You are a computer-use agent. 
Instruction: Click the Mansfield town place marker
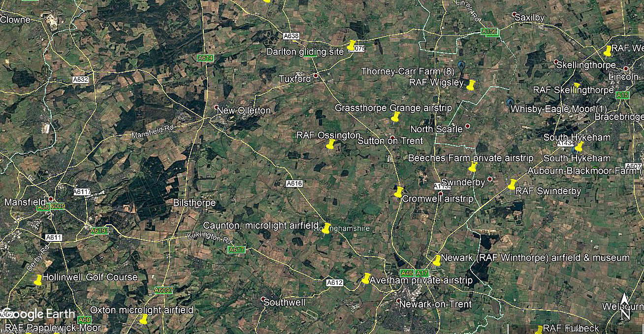pyautogui.click(x=50, y=199)
